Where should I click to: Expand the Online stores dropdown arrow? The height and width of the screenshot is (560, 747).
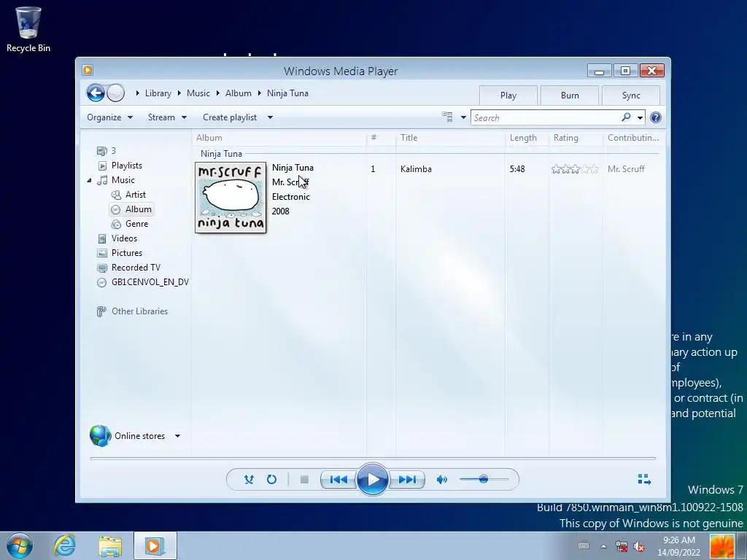tap(177, 436)
